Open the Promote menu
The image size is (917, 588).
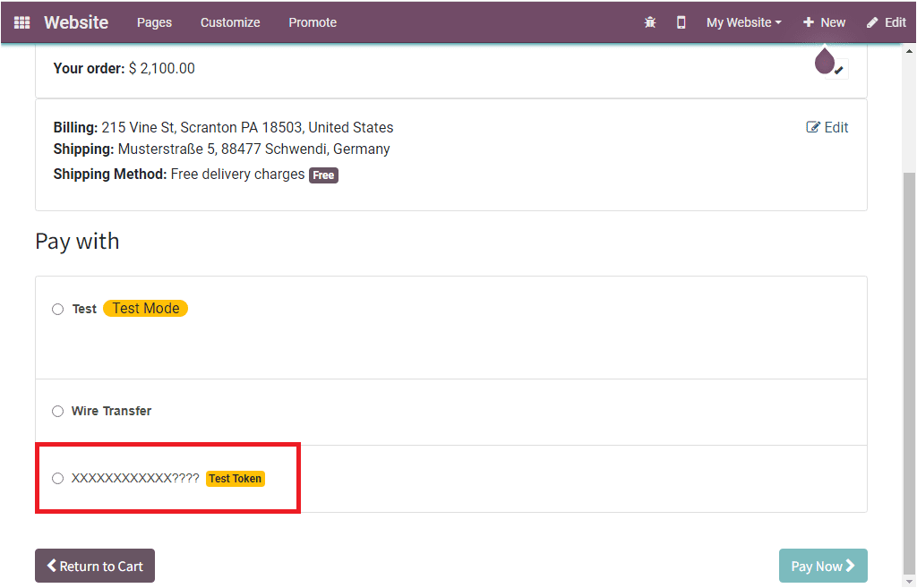click(312, 21)
